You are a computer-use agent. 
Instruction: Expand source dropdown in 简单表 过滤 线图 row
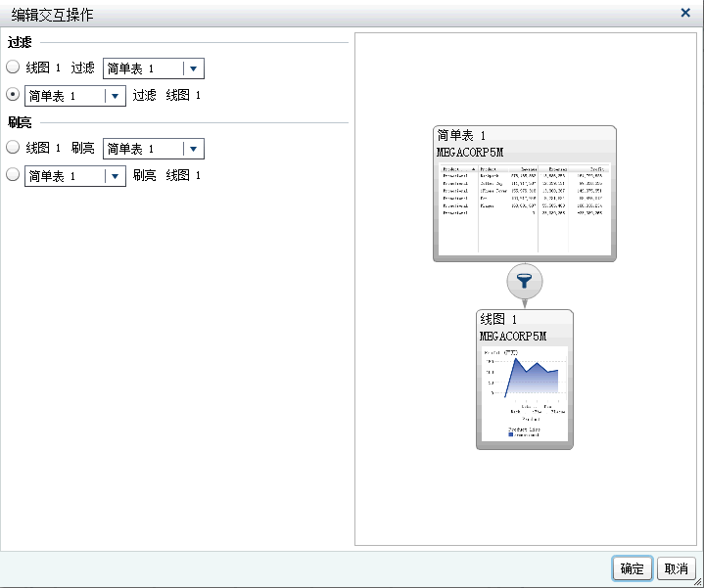tap(115, 96)
